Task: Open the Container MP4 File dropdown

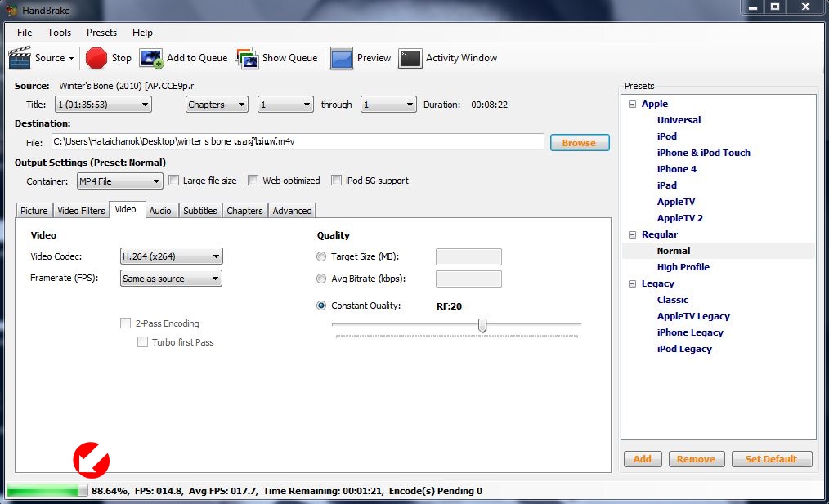Action: [120, 181]
